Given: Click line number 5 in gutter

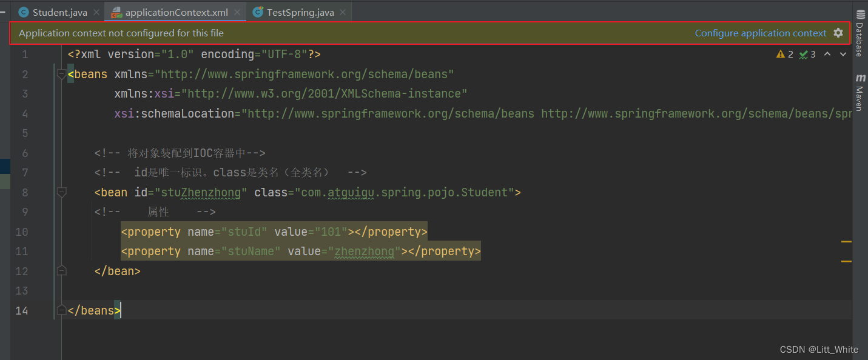Looking at the screenshot, I should pos(25,133).
